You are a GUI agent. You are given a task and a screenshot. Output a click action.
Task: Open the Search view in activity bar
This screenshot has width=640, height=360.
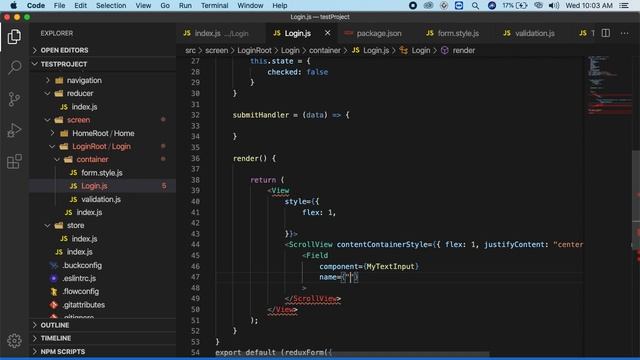14,67
